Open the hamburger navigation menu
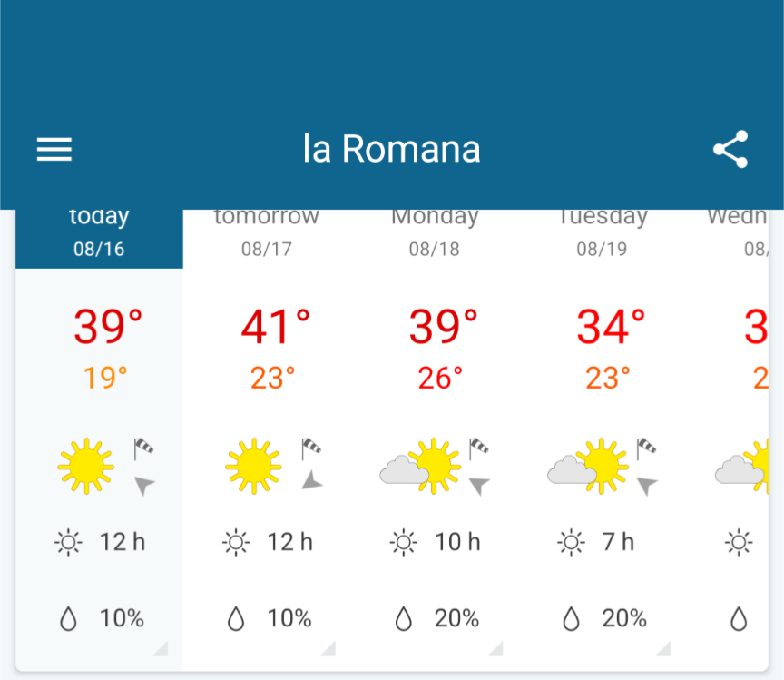The width and height of the screenshot is (784, 680). [54, 149]
